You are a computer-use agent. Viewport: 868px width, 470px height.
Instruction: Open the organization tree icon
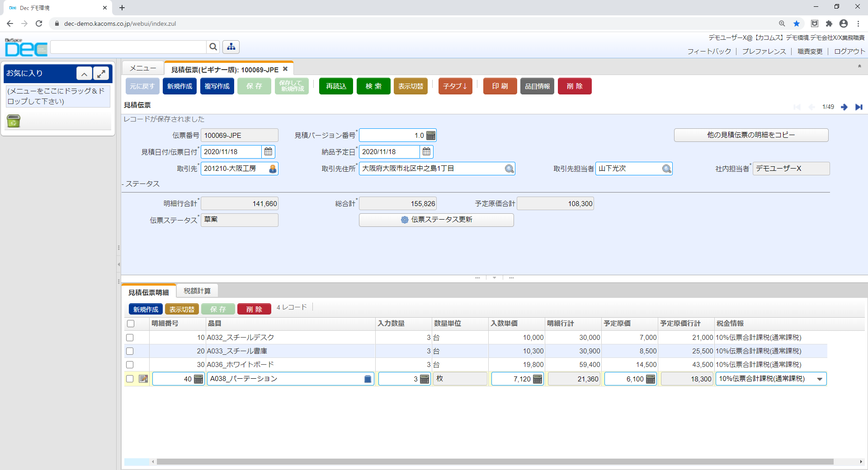click(x=231, y=47)
